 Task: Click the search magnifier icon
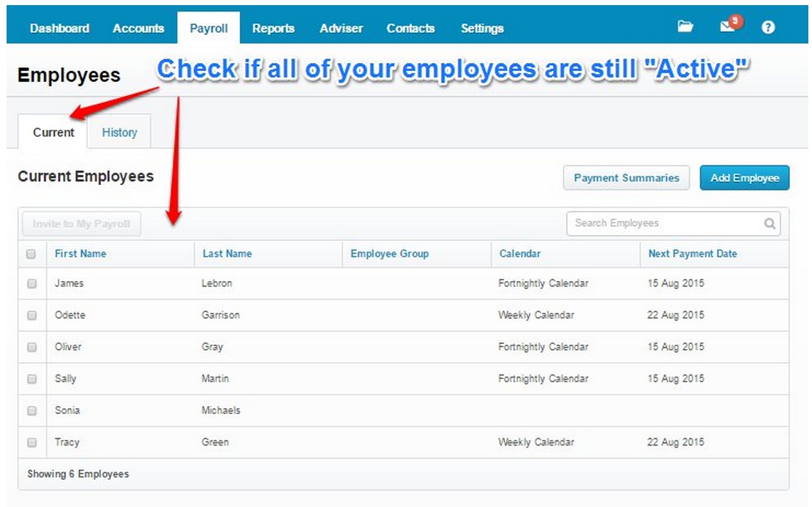770,224
